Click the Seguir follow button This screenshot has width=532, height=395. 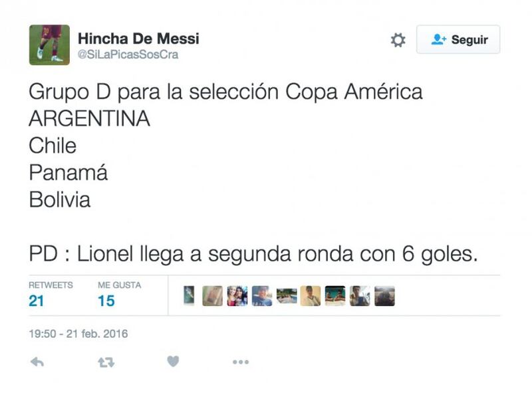pyautogui.click(x=458, y=39)
